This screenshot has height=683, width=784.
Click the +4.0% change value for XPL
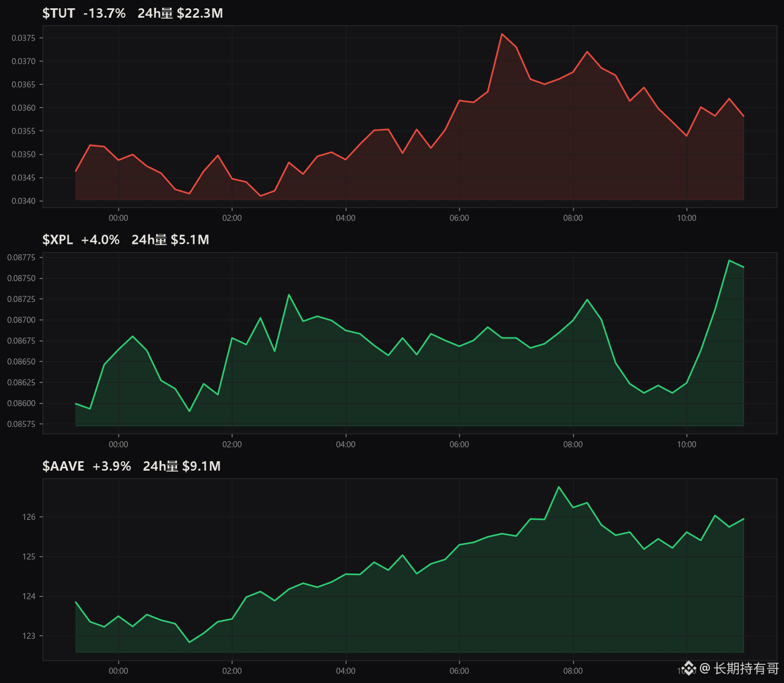(x=100, y=239)
